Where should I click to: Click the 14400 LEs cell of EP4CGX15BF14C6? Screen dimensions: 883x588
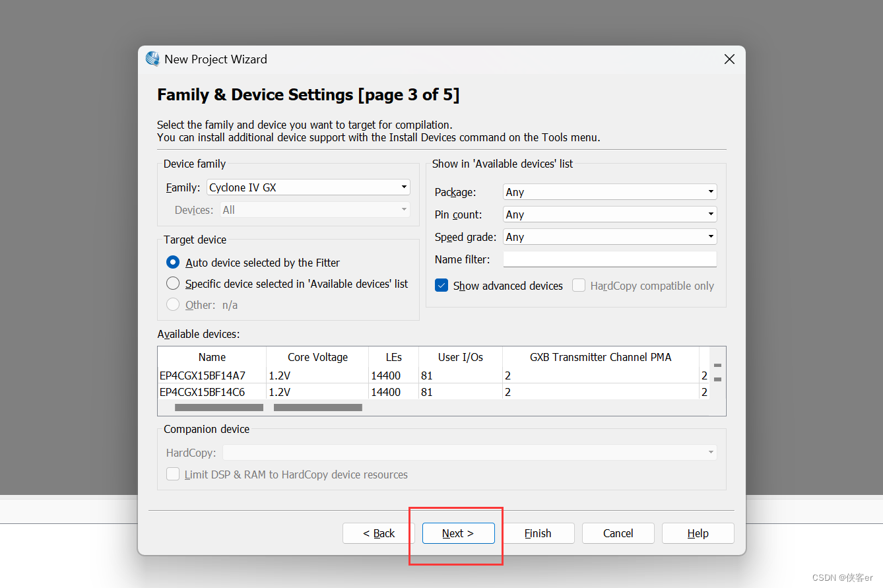coord(393,392)
